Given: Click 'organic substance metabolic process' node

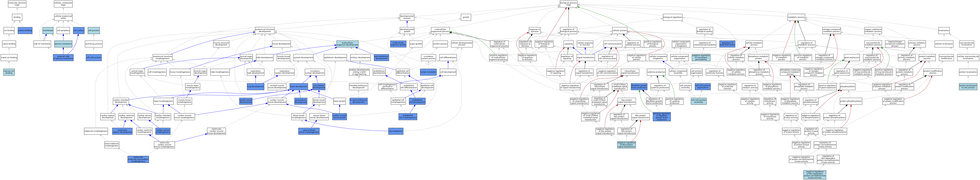Looking at the screenshot, I should click(873, 30).
